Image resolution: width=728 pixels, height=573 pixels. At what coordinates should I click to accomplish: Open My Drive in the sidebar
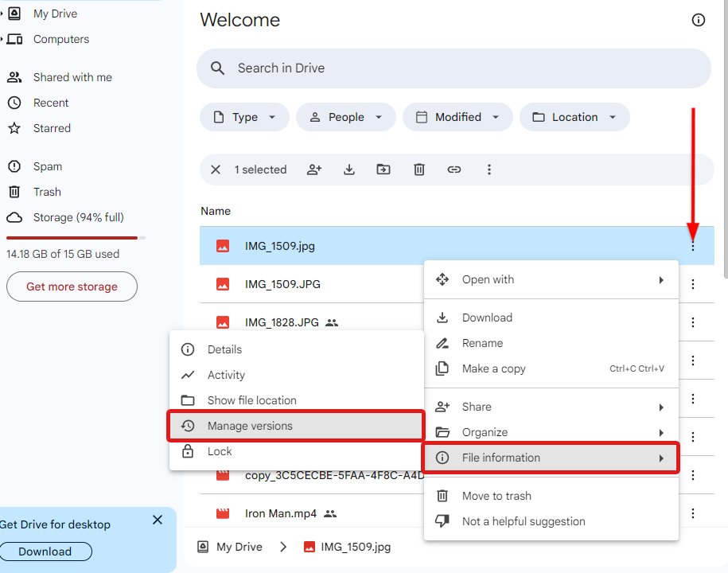pyautogui.click(x=55, y=14)
